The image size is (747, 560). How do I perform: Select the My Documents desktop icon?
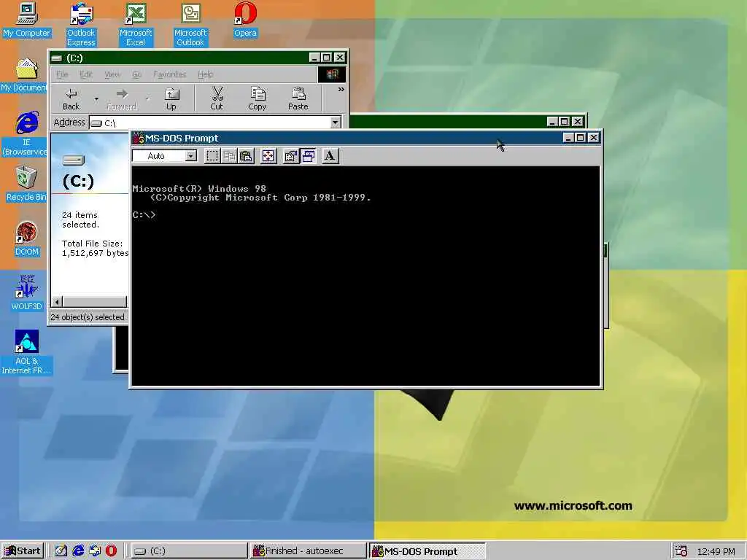(25, 75)
